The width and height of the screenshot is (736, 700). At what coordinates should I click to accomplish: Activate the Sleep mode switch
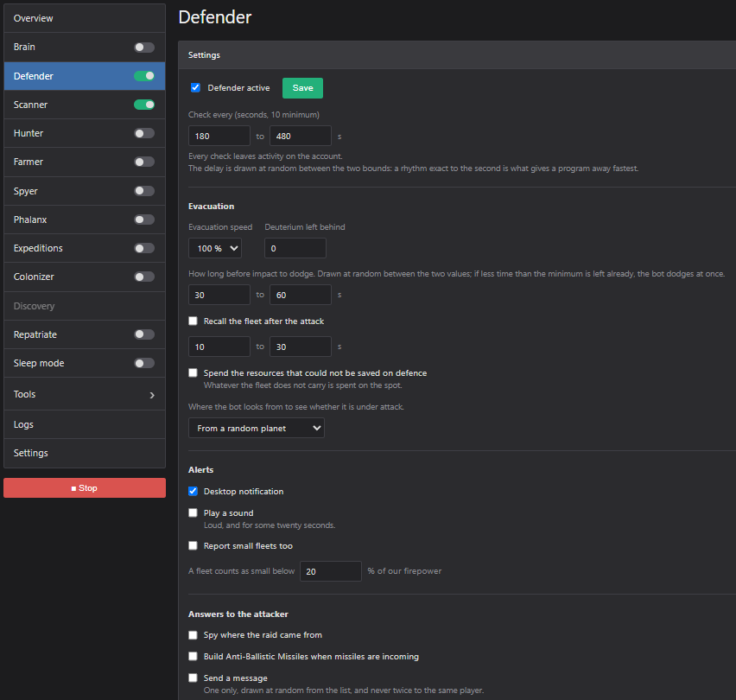(144, 363)
